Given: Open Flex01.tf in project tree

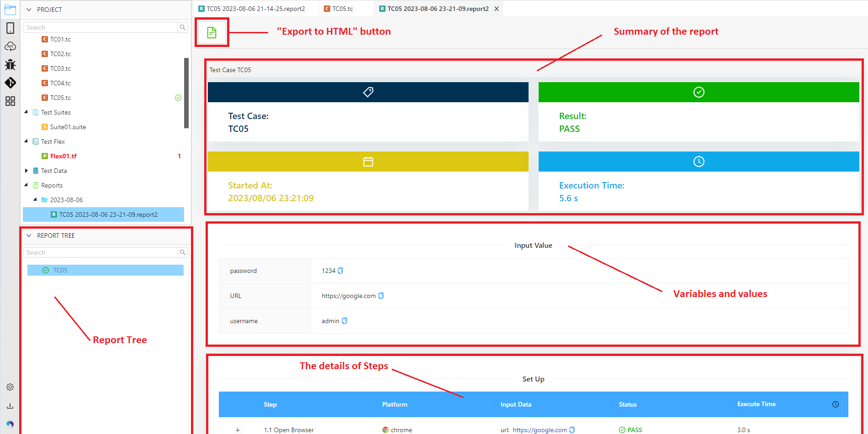Looking at the screenshot, I should 63,156.
